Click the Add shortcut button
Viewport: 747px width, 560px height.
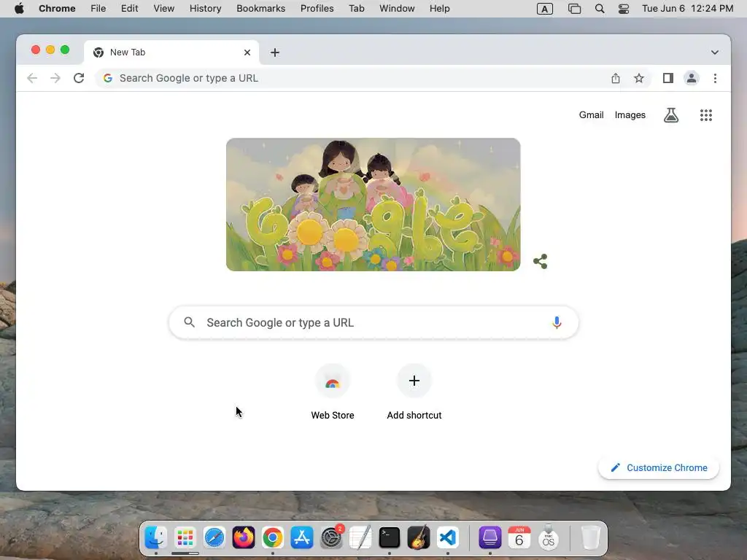[414, 392]
